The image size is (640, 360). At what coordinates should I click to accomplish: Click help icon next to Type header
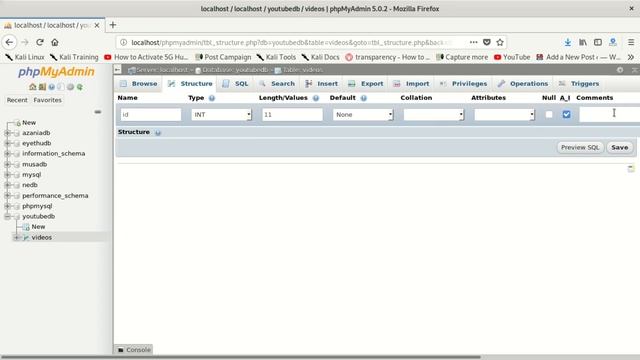coord(212,98)
